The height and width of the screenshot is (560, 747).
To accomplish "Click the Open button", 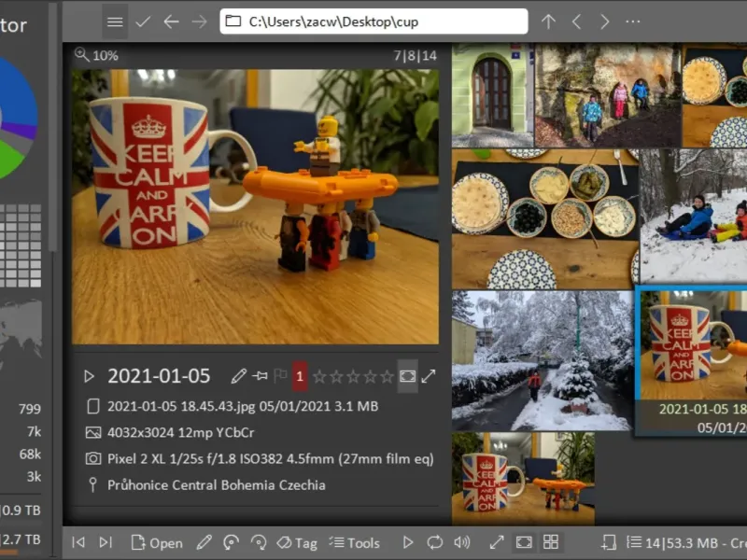I will [x=157, y=542].
